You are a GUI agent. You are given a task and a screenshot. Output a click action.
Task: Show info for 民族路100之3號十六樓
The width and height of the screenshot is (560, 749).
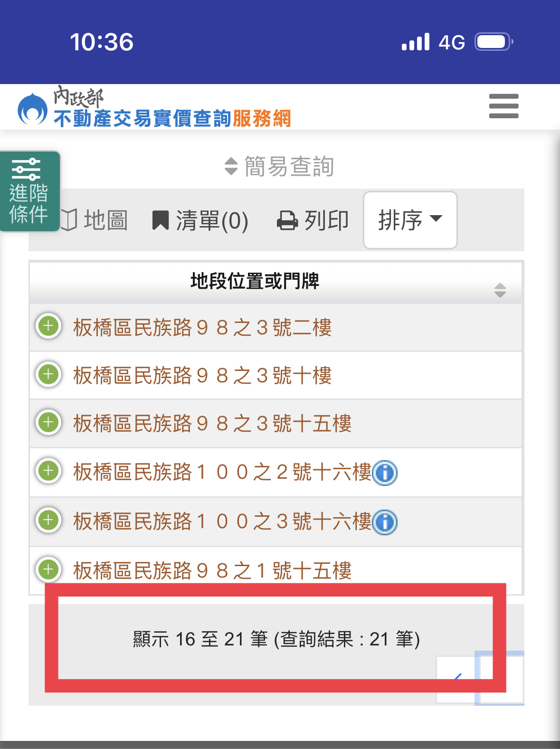coord(385,522)
